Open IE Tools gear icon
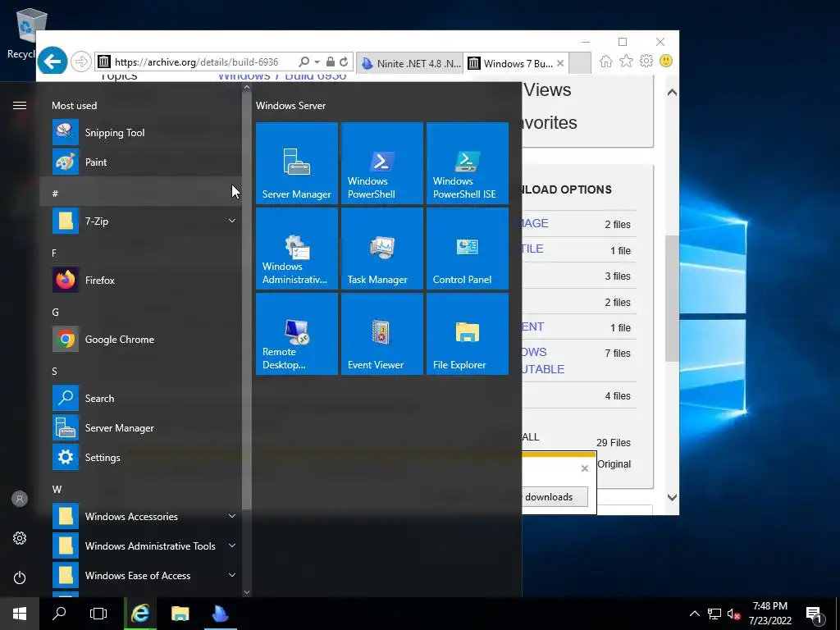The height and width of the screenshot is (630, 840). click(x=646, y=61)
